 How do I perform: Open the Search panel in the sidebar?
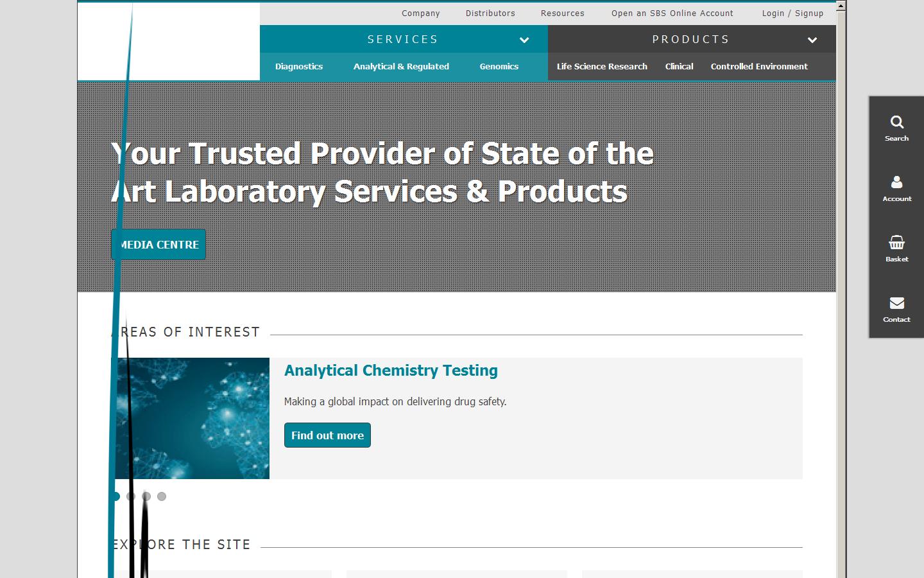tap(896, 127)
